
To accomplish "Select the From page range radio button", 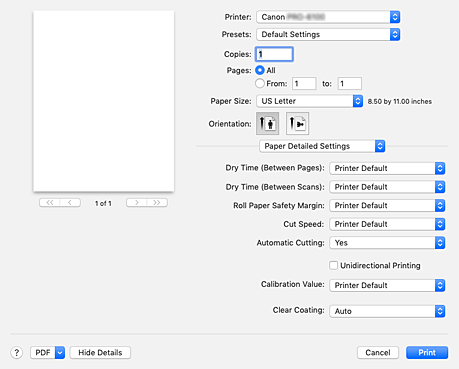I will [260, 83].
